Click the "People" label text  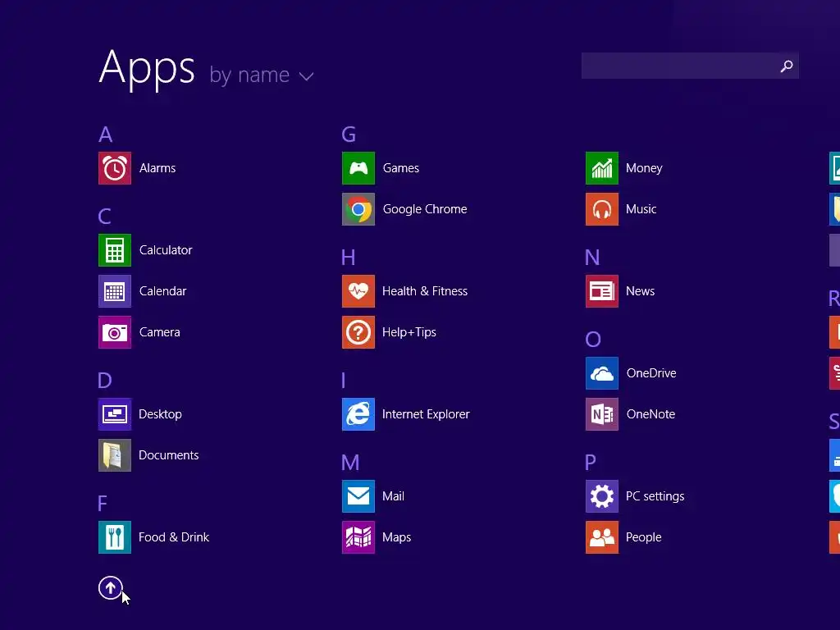[643, 537]
